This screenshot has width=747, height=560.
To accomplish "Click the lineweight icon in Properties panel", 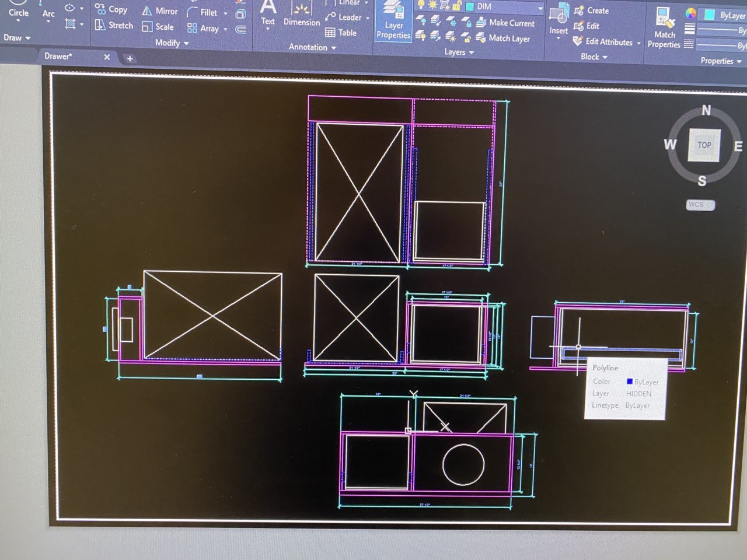I will click(689, 28).
